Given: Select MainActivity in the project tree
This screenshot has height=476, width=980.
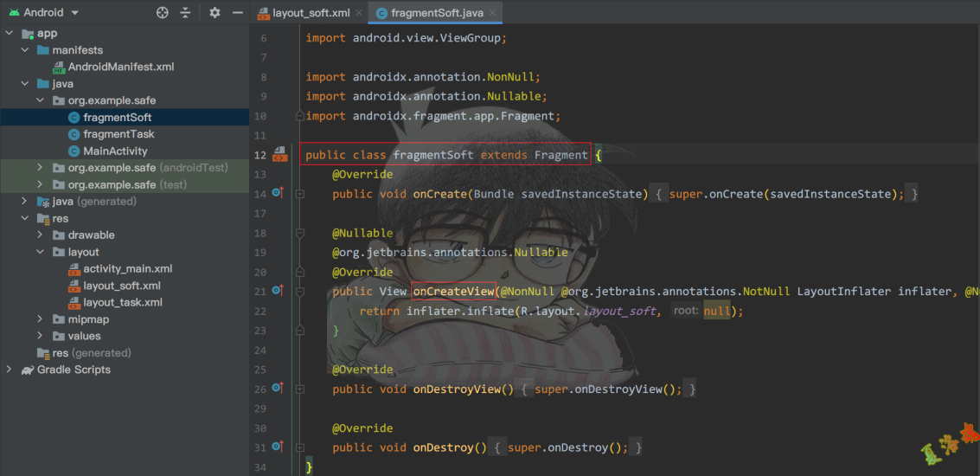Looking at the screenshot, I should [x=115, y=151].
